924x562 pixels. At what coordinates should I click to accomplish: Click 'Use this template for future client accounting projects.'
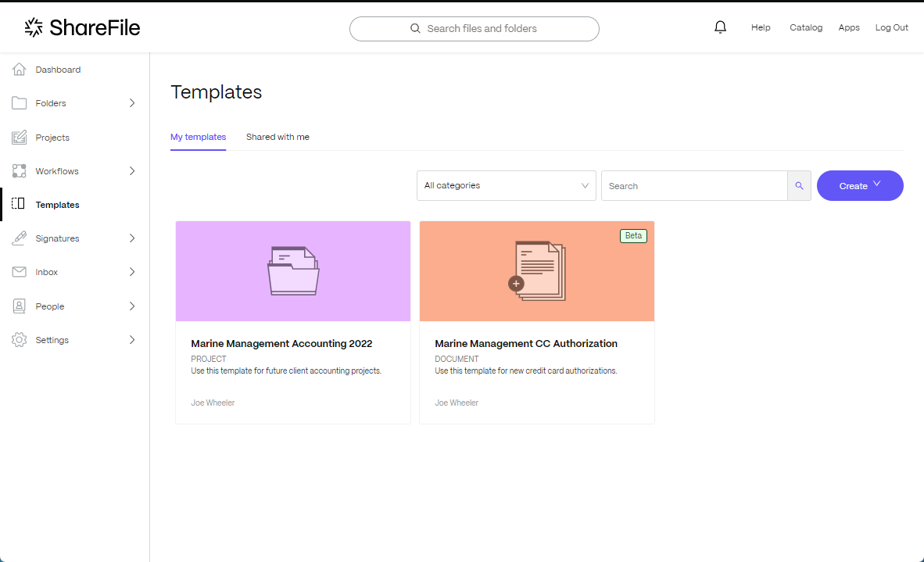[x=286, y=371]
